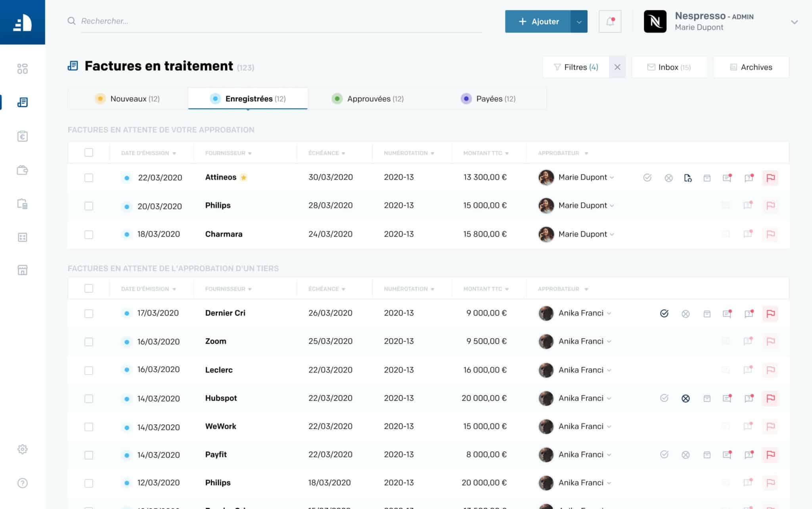812x509 pixels.
Task: Select the checkbox on the Philips 20/03/2020 row
Action: click(x=88, y=206)
